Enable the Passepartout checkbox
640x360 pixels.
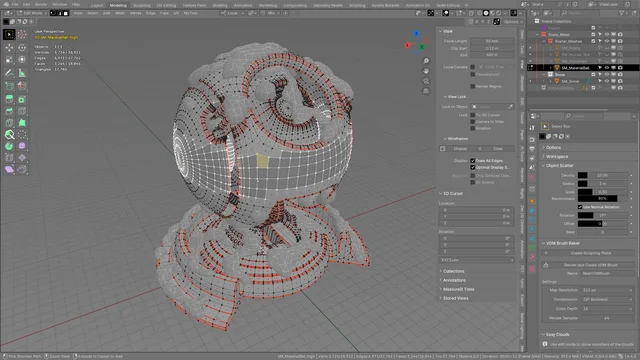point(473,74)
